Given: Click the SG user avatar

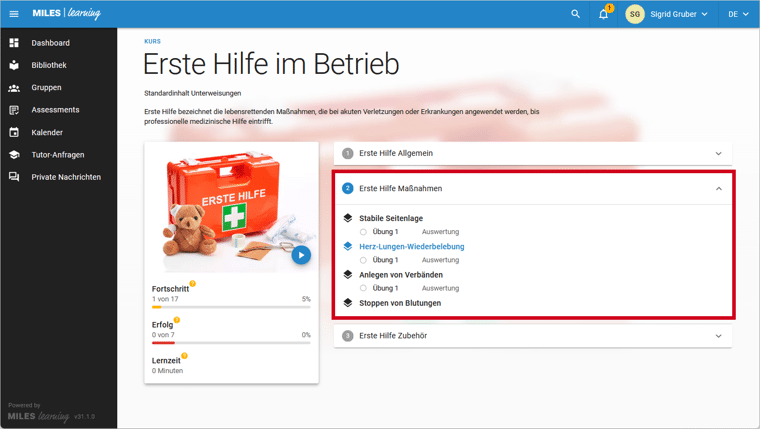Looking at the screenshot, I should 635,14.
